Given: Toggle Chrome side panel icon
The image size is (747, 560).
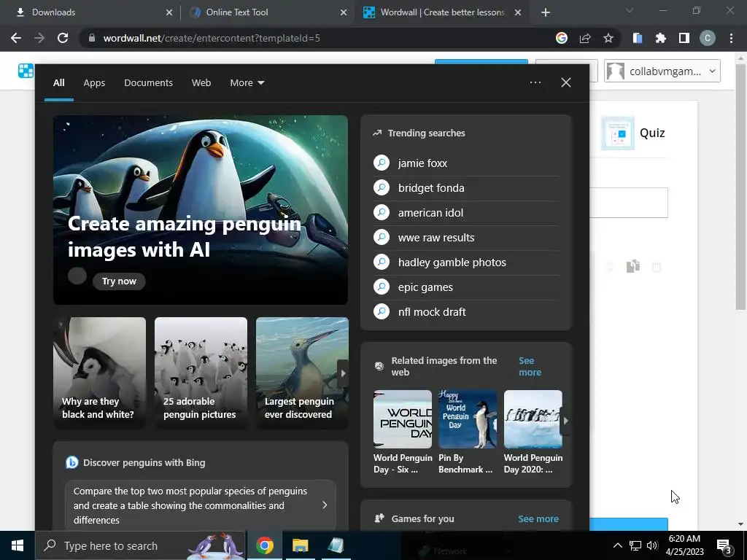Looking at the screenshot, I should (684, 38).
